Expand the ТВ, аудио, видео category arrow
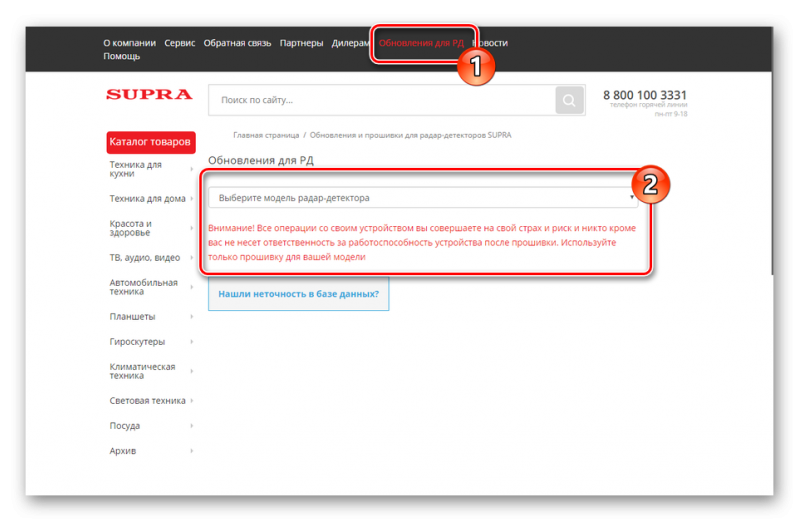 192,258
